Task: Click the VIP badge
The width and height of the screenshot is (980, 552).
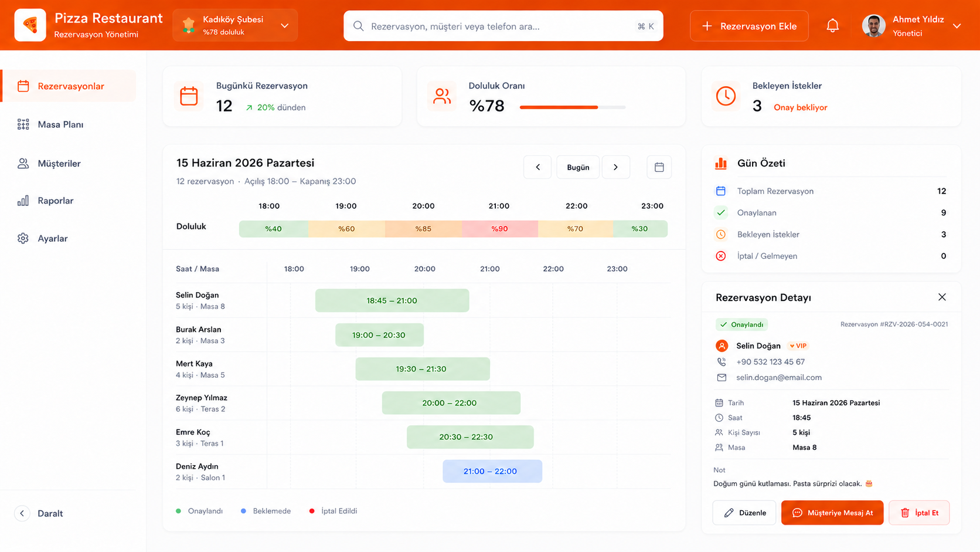Action: pos(798,346)
